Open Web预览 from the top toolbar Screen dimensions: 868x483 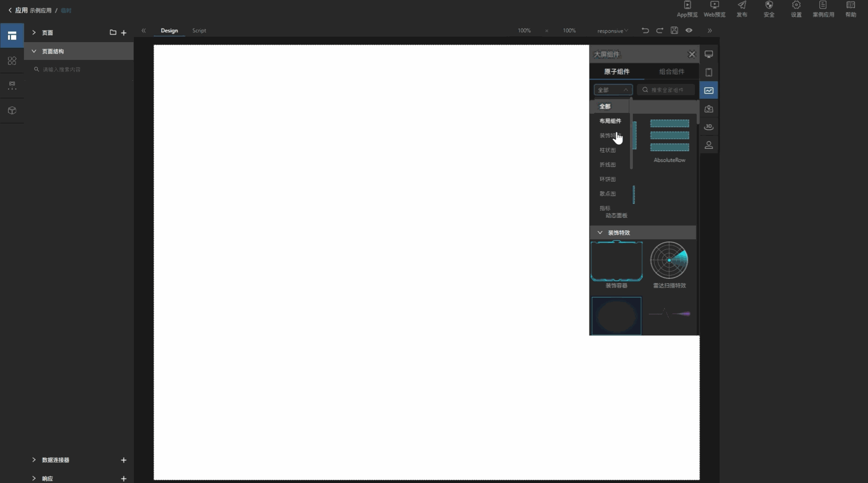coord(715,9)
